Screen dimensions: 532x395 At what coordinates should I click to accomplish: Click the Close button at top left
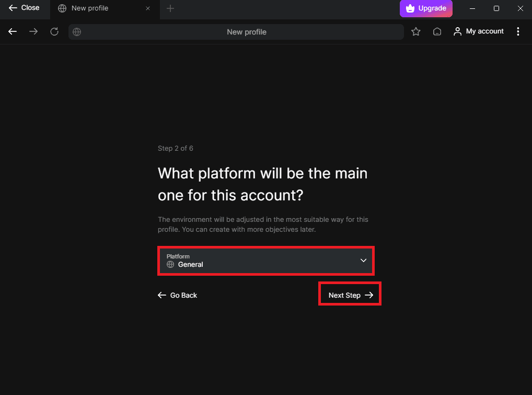(x=24, y=8)
